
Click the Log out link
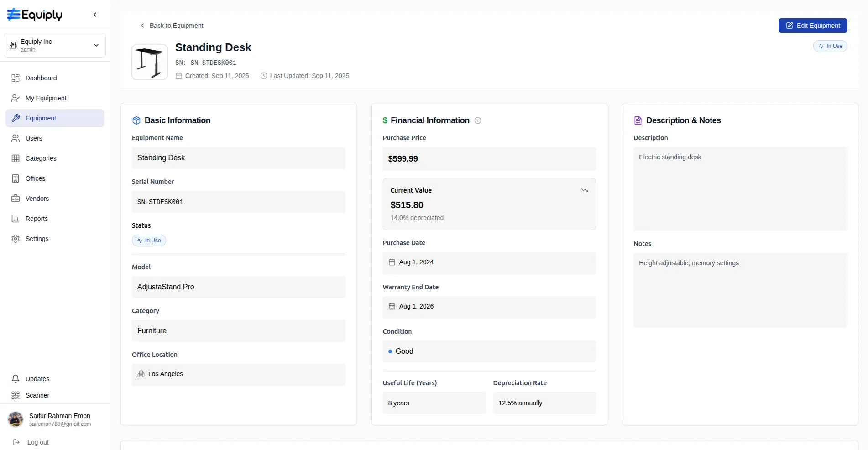38,442
